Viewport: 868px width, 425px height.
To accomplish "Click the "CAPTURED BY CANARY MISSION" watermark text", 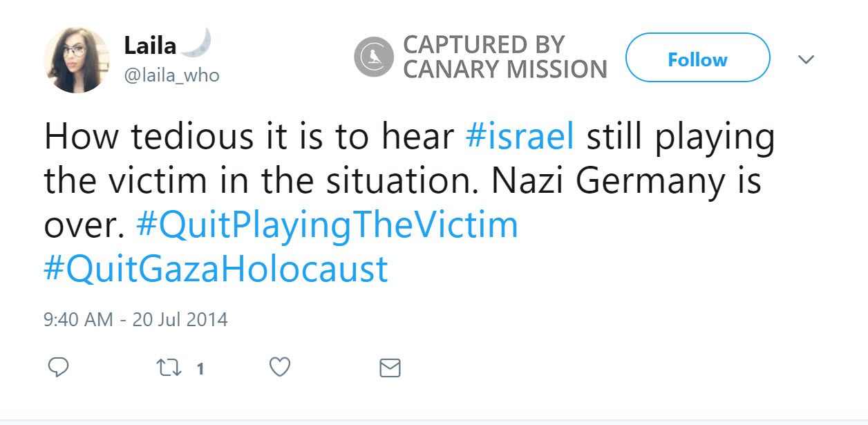I will pos(504,57).
